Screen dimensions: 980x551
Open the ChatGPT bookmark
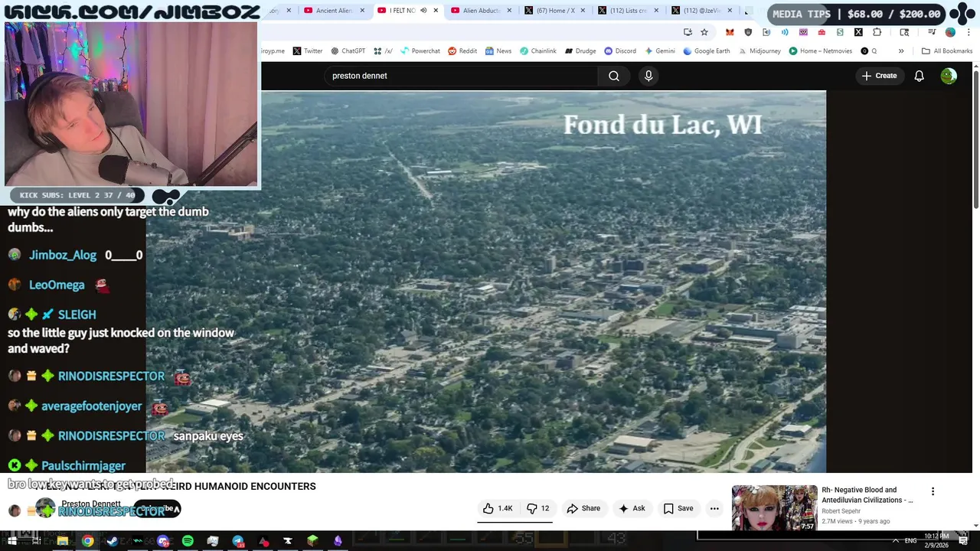[x=348, y=51]
